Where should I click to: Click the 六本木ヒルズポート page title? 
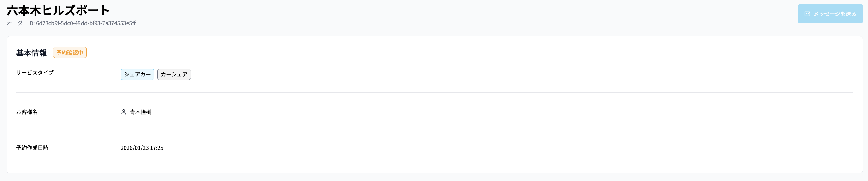click(58, 10)
